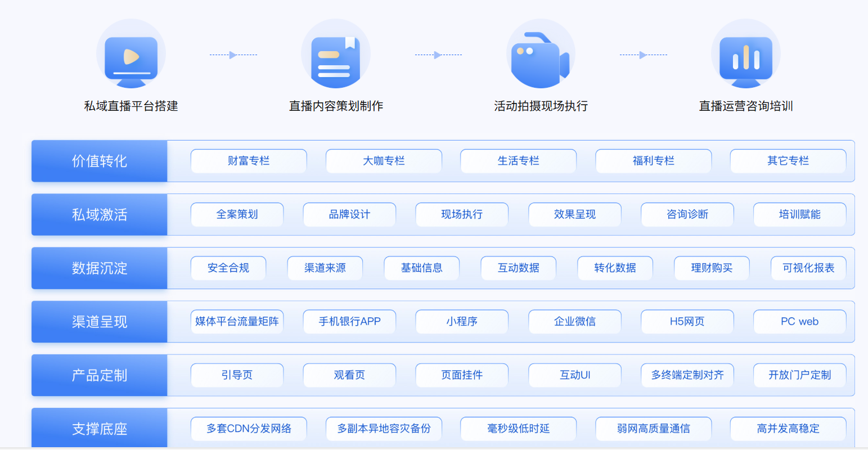Open the 可视化报表 item
The height and width of the screenshot is (450, 868).
[808, 268]
